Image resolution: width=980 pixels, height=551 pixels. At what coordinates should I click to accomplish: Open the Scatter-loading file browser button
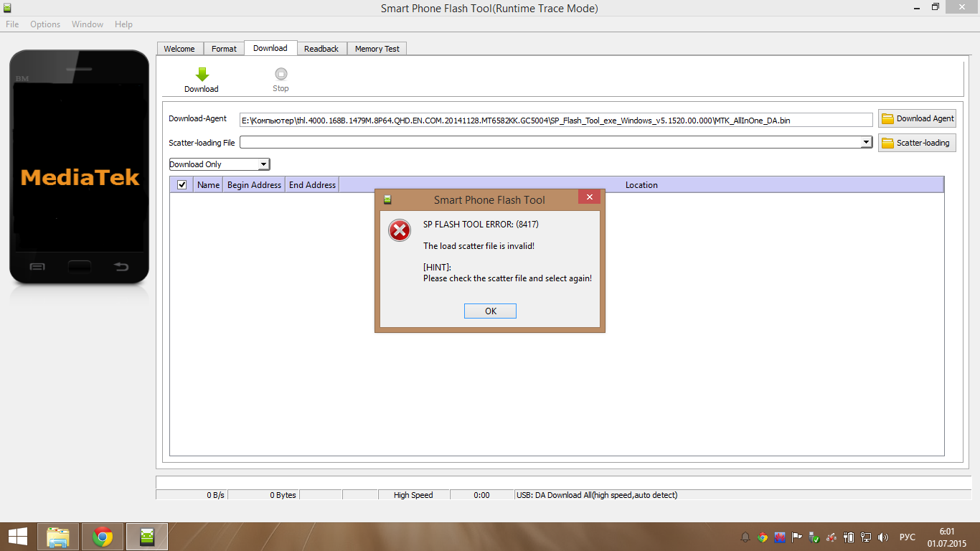pyautogui.click(x=917, y=143)
